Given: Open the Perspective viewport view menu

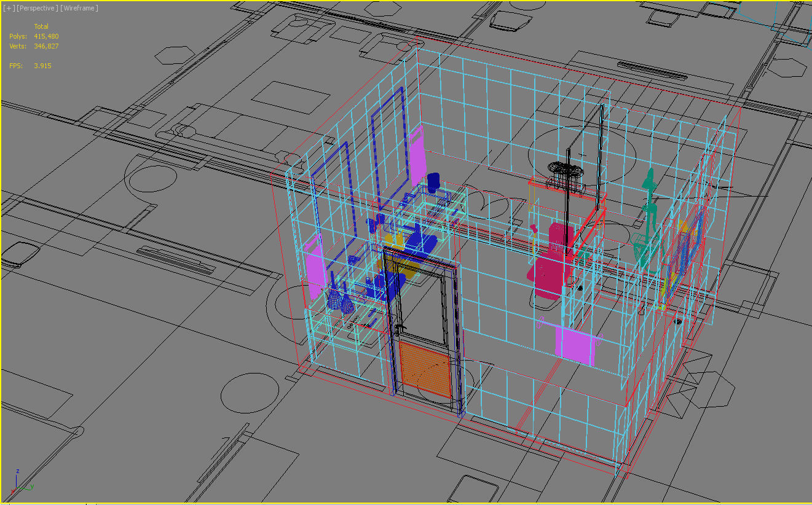Looking at the screenshot, I should [x=37, y=8].
